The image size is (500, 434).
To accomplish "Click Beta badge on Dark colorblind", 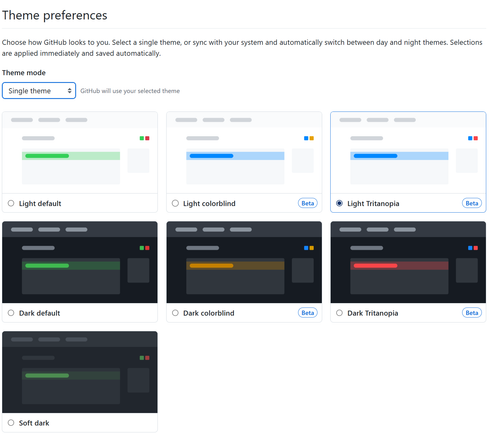I will pos(308,313).
